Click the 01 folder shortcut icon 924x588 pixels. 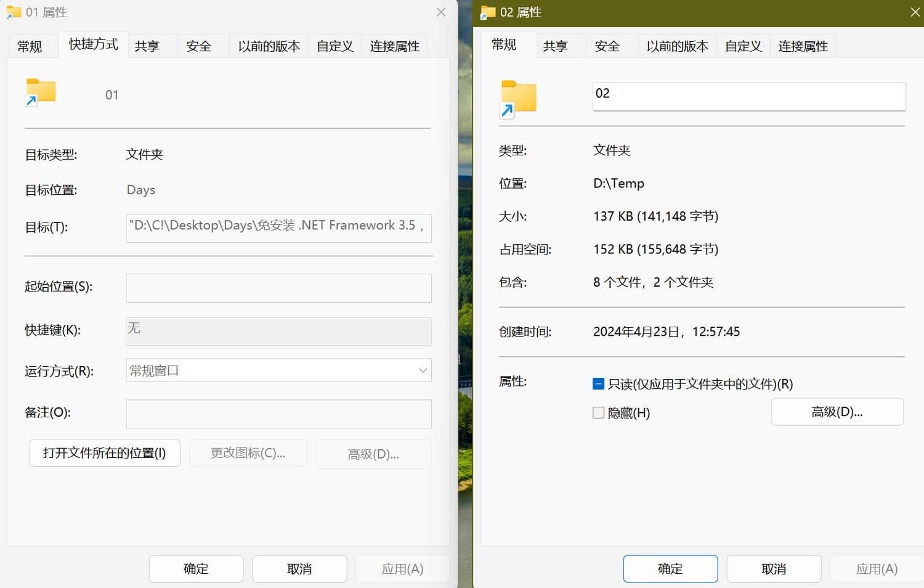point(41,92)
